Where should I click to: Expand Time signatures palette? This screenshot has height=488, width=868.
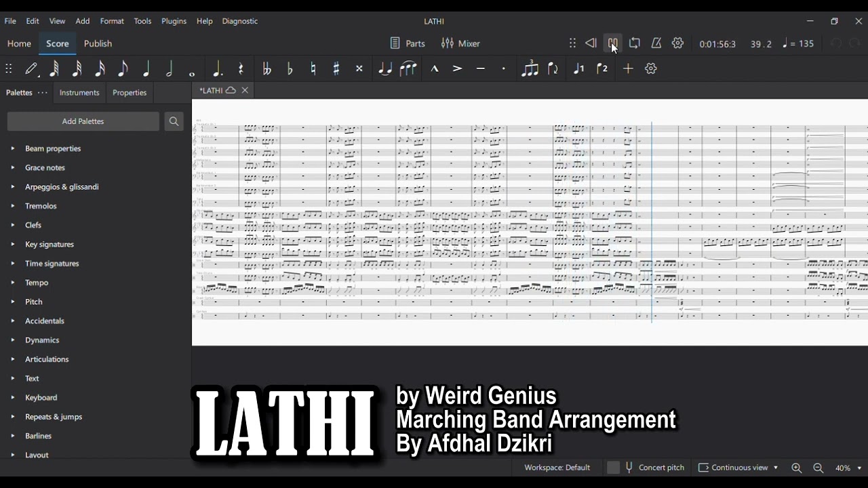[x=12, y=263]
